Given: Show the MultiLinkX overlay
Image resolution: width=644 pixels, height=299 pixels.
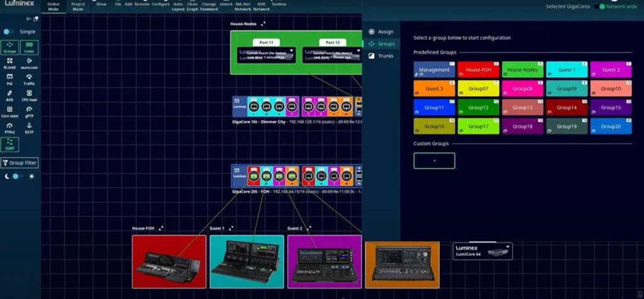Looking at the screenshot, I should 29,63.
